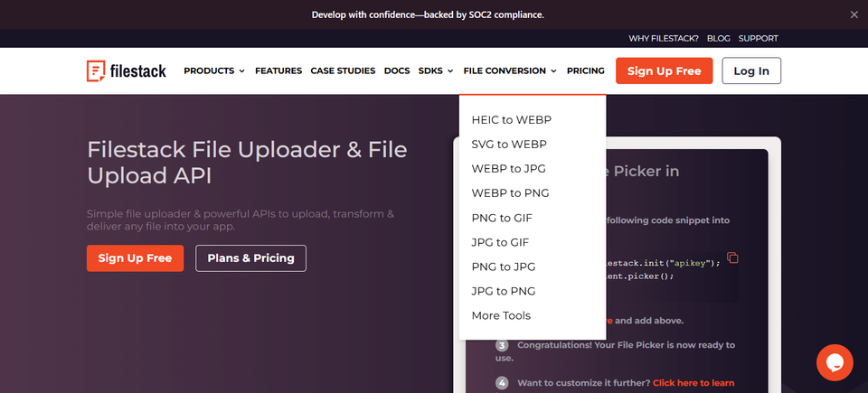Open the Plans & Pricing button
This screenshot has width=868, height=393.
click(x=250, y=258)
